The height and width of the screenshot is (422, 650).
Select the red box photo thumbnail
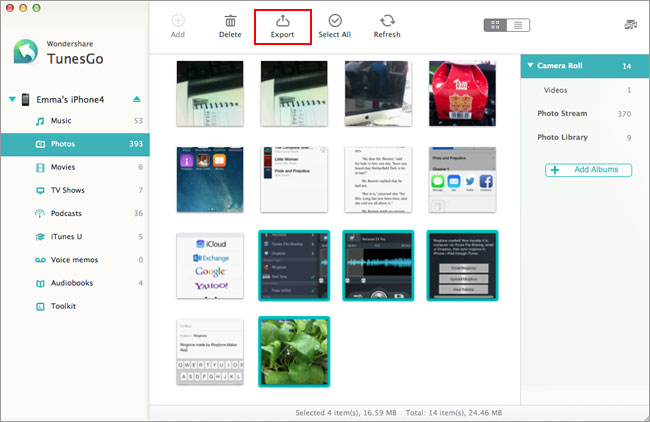(x=462, y=94)
